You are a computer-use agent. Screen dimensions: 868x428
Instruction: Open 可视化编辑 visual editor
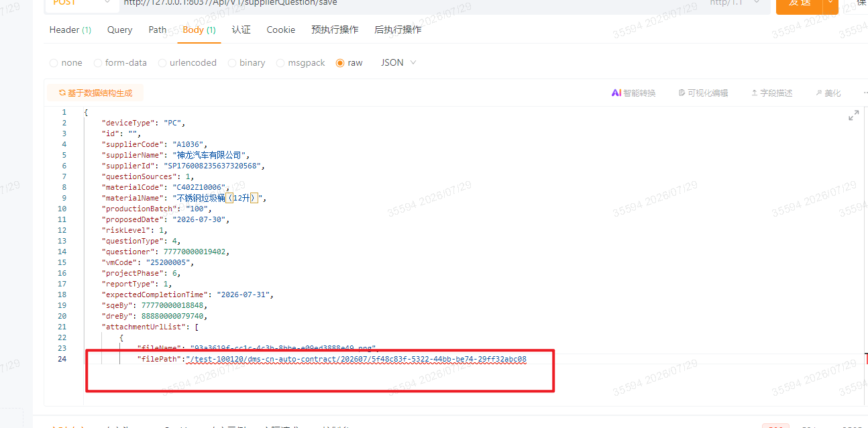click(x=703, y=93)
